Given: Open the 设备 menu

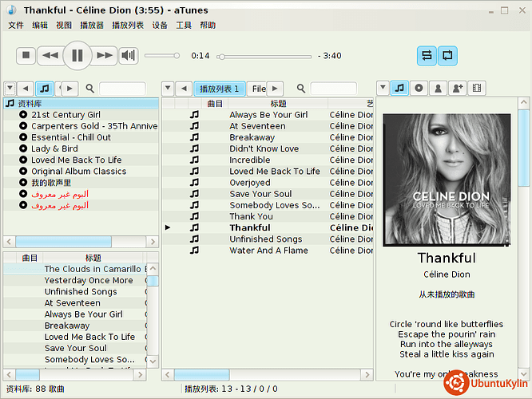Looking at the screenshot, I should tap(160, 25).
